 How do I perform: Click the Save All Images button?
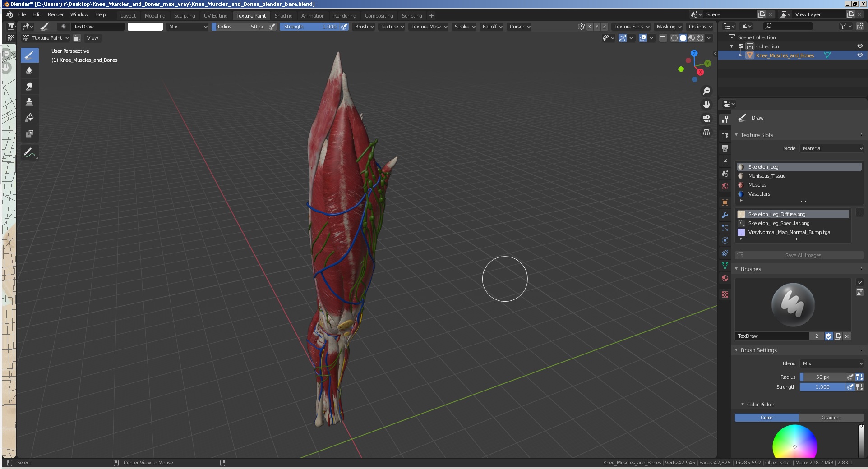[799, 255]
